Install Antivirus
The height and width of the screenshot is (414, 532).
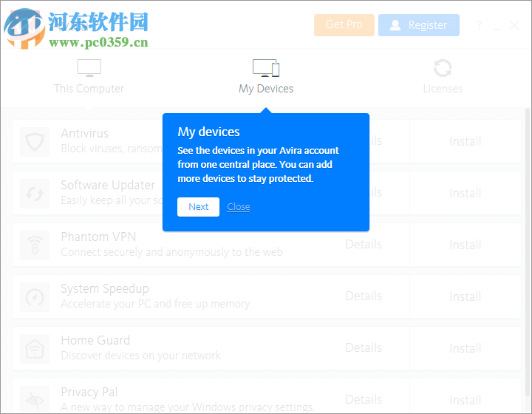point(465,141)
